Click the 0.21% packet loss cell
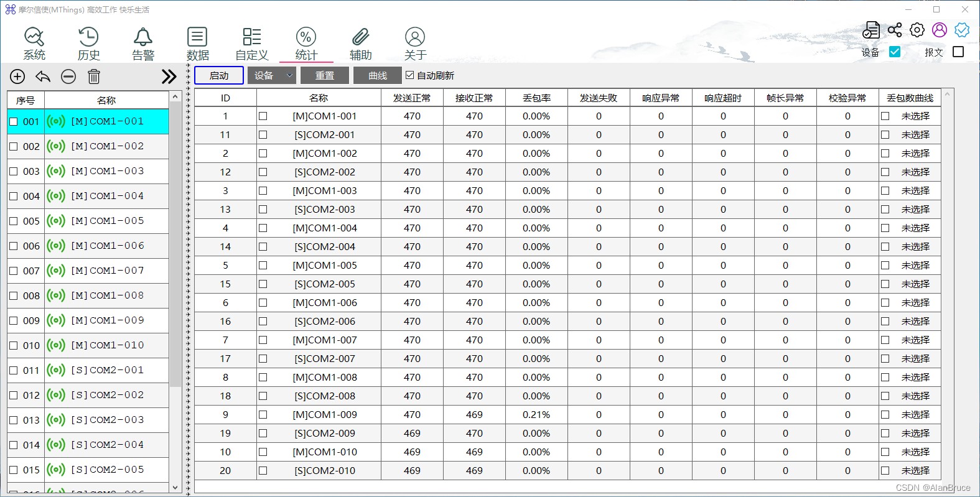The width and height of the screenshot is (980, 497). pyautogui.click(x=536, y=415)
